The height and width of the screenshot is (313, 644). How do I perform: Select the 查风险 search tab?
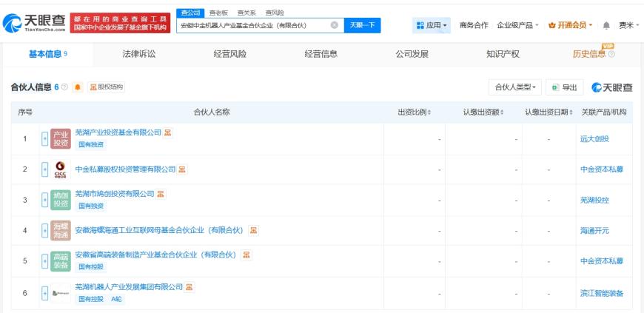tap(275, 13)
